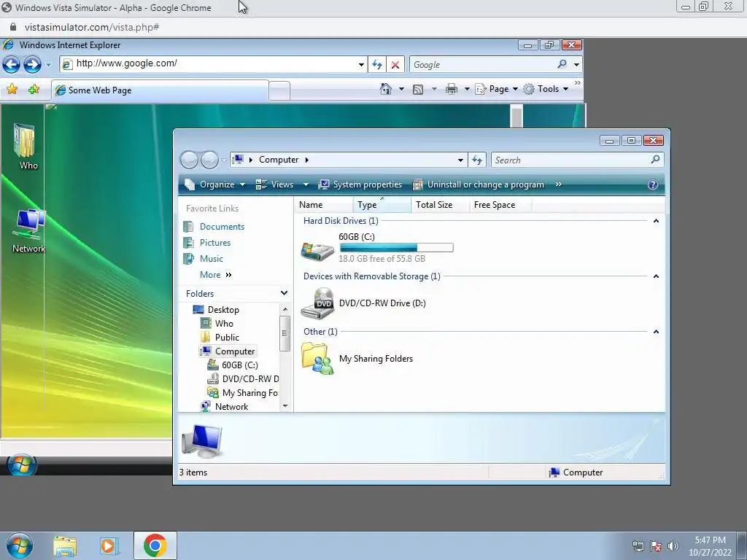Viewport: 747px width, 560px height.
Task: Click More favorite links
Action: [215, 275]
